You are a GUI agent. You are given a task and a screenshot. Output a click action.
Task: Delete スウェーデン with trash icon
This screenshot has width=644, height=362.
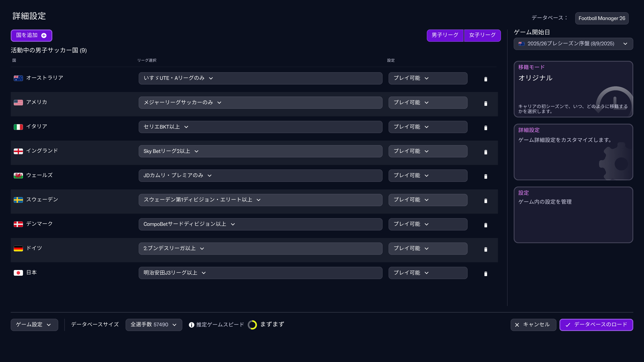point(486,201)
